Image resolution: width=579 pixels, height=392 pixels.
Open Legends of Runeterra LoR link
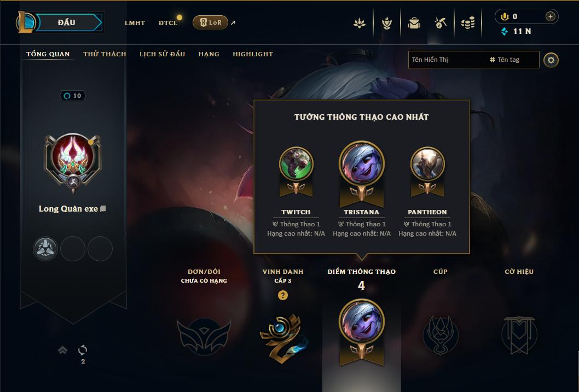point(211,22)
